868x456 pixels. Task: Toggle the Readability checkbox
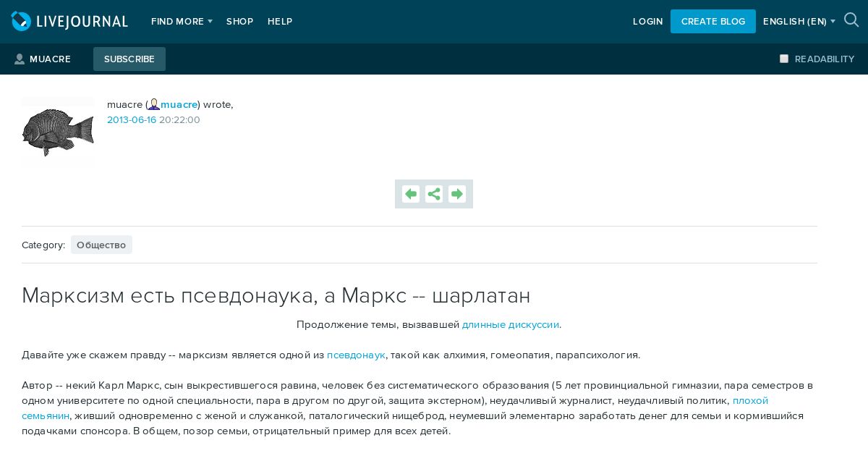[784, 59]
